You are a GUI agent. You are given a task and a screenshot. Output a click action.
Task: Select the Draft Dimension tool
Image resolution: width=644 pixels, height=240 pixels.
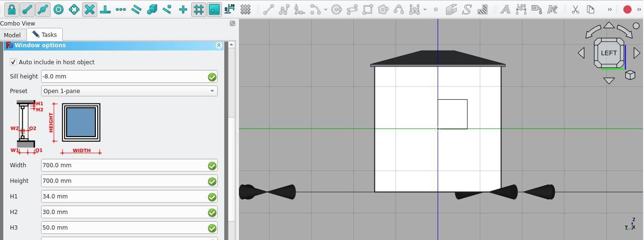point(521,9)
